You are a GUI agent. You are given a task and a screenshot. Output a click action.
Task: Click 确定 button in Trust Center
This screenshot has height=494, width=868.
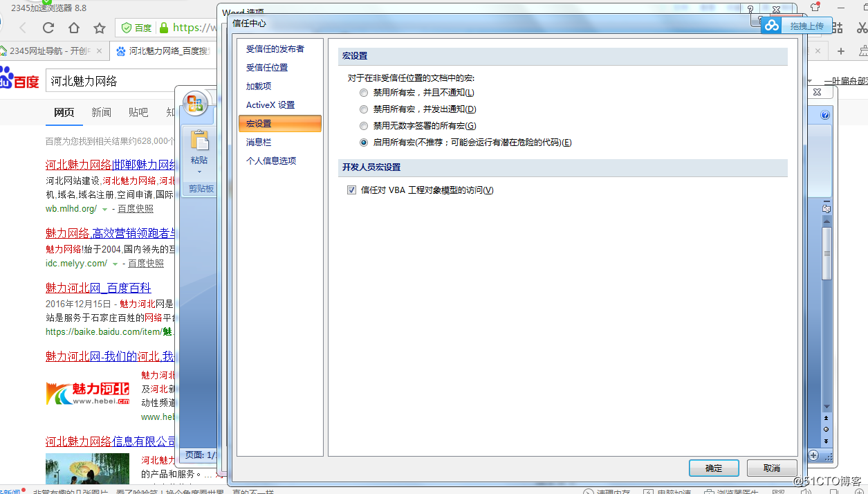point(714,468)
